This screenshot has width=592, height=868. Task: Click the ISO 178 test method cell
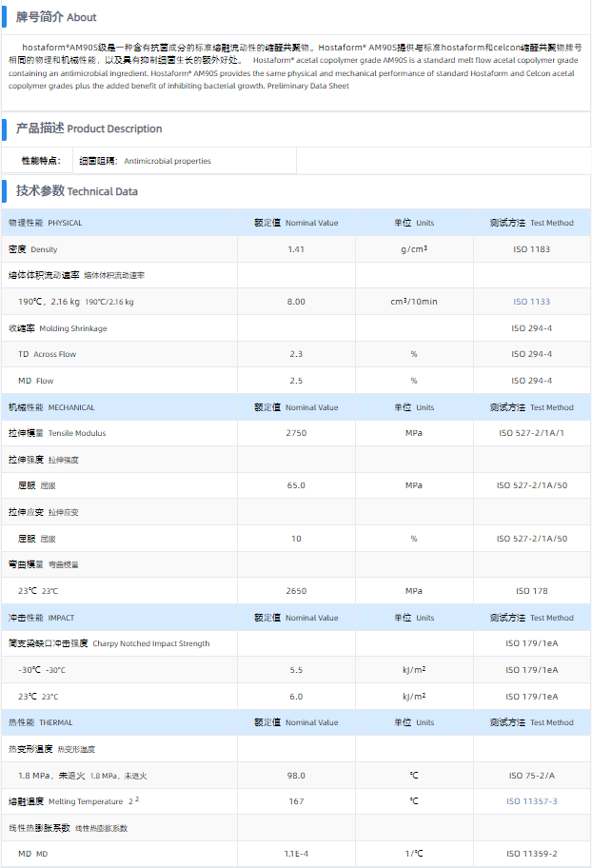(531, 591)
